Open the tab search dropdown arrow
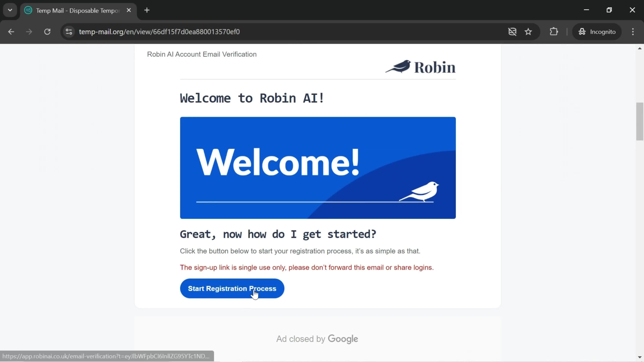Viewport: 644px width, 362px height. point(10,10)
